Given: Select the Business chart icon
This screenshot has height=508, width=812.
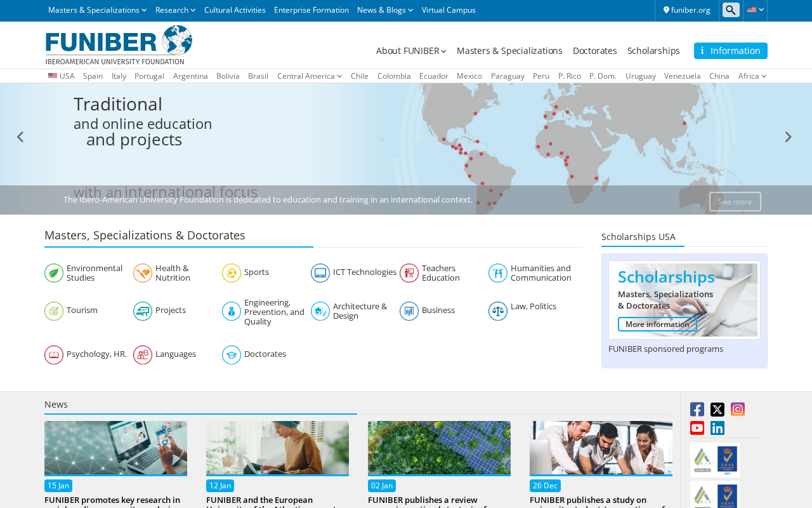Looking at the screenshot, I should [409, 311].
